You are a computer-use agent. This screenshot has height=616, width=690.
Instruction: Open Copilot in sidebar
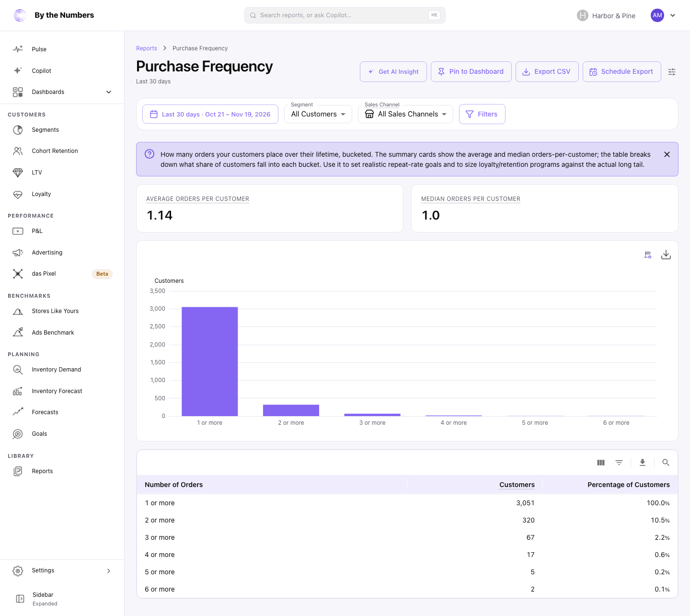(62, 71)
